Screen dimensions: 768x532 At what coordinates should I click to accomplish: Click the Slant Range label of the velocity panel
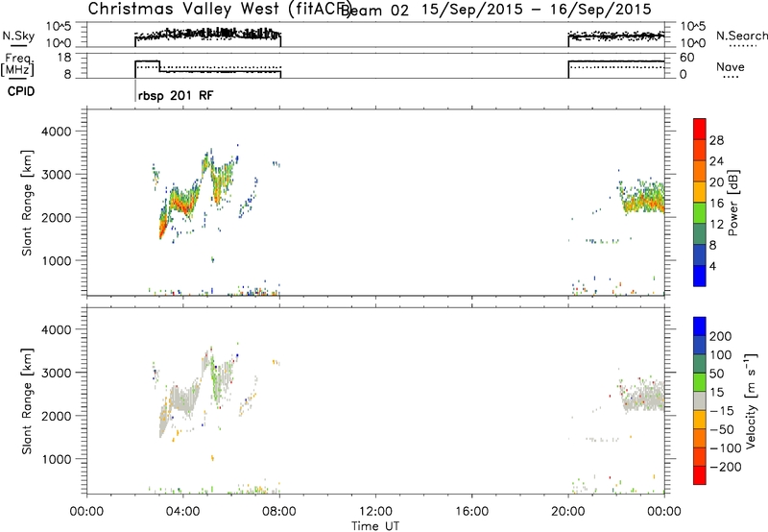tap(27, 401)
